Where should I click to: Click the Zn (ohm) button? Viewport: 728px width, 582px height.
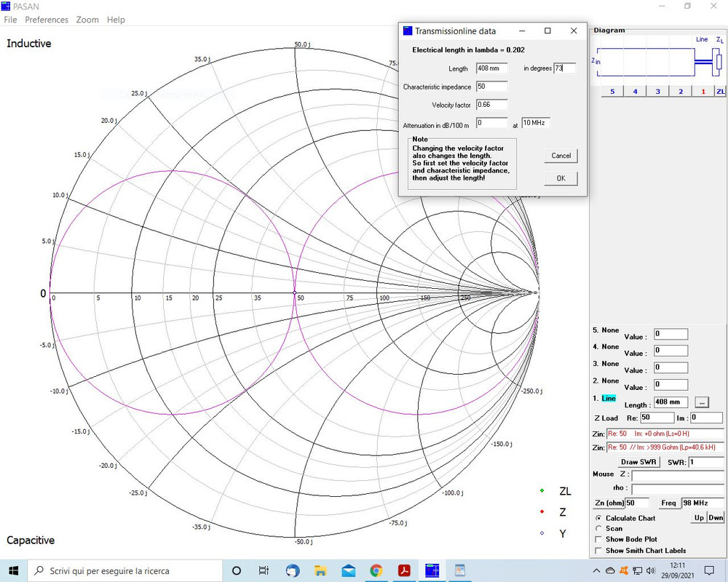[609, 503]
